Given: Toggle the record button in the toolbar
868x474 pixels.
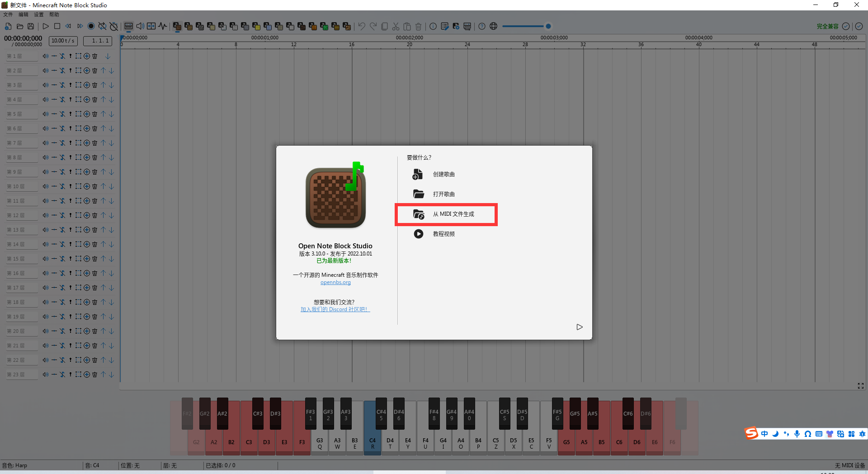Looking at the screenshot, I should tap(91, 26).
